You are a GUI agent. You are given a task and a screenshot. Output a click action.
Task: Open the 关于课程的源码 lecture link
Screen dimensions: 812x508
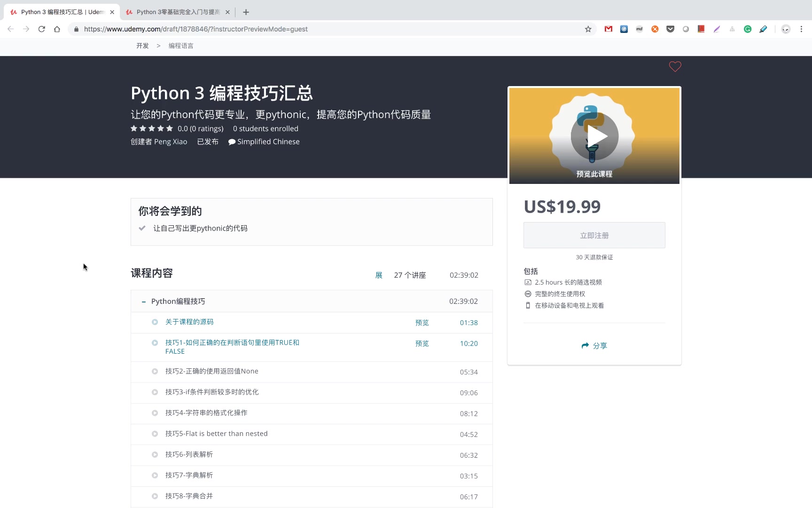click(189, 322)
